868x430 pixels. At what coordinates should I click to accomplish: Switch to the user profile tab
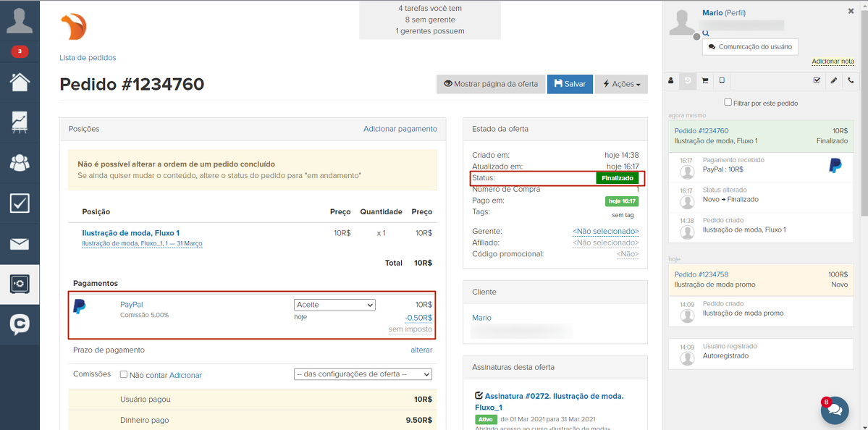click(x=671, y=80)
